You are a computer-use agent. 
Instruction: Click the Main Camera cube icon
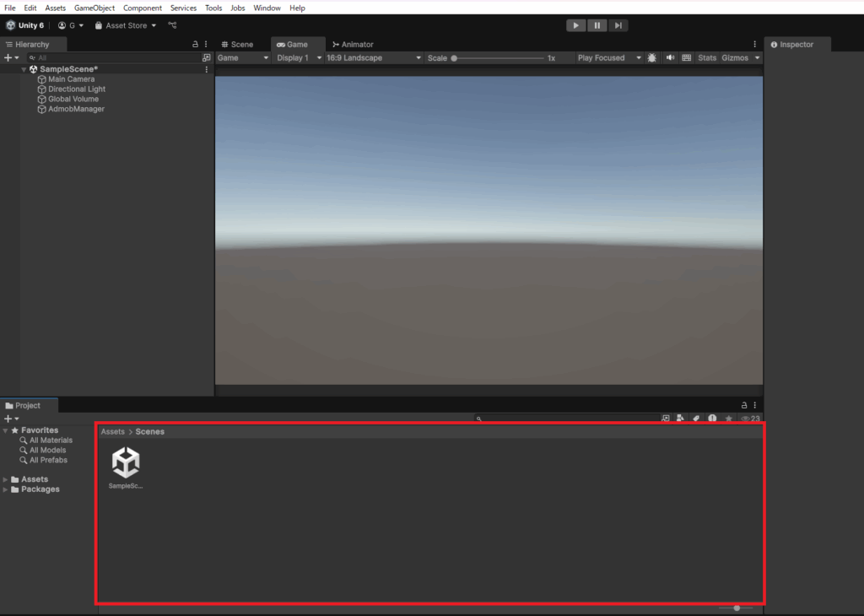click(41, 79)
